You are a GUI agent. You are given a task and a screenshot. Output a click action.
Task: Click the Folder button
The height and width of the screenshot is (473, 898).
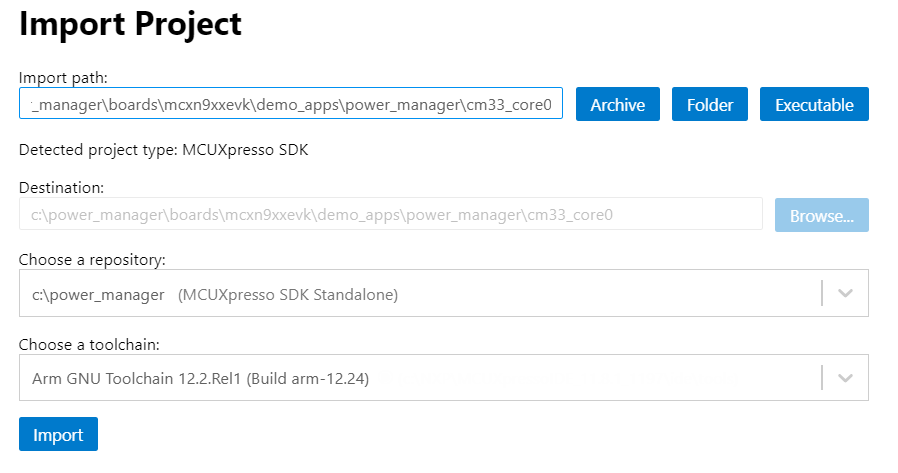710,104
